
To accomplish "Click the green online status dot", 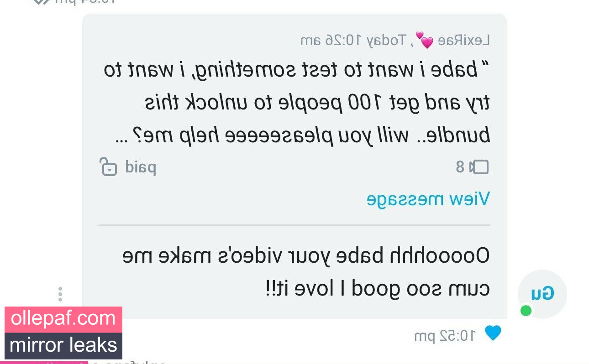I will point(526,311).
